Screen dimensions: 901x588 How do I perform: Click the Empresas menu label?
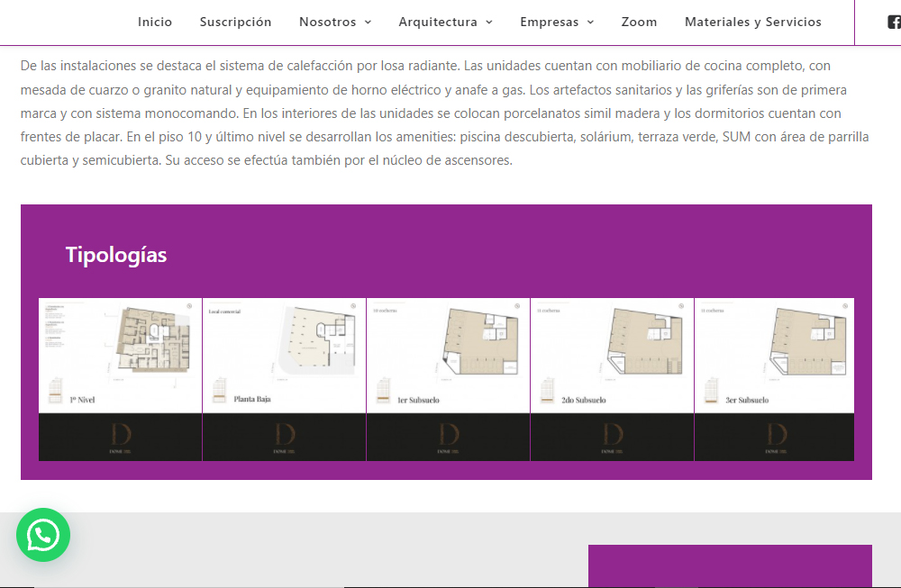(x=549, y=22)
